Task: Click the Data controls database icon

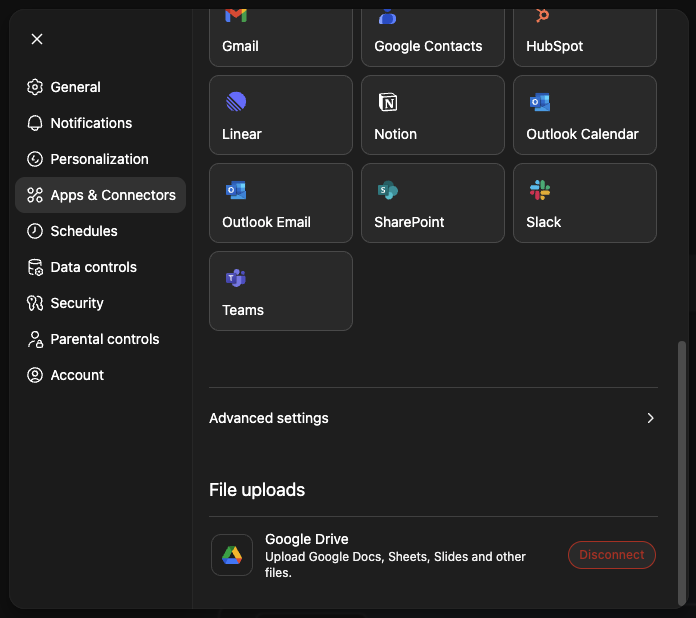Action: tap(35, 267)
